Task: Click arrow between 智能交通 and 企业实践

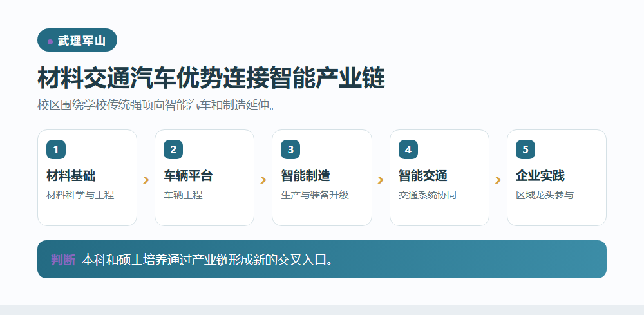Action: (498, 180)
